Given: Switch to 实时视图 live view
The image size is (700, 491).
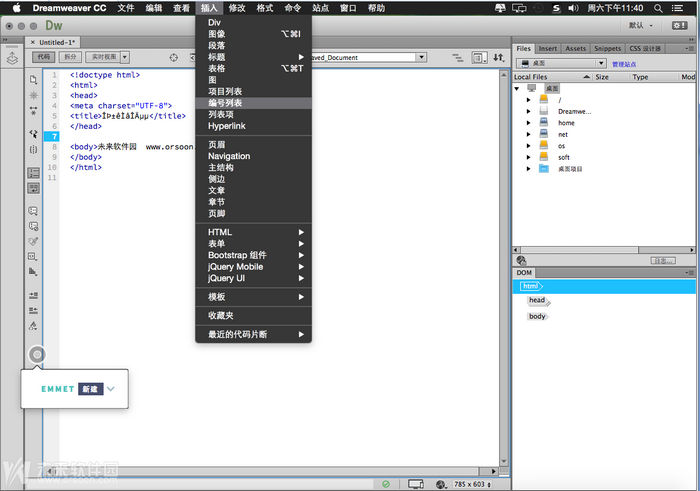Looking at the screenshot, I should click(x=104, y=57).
